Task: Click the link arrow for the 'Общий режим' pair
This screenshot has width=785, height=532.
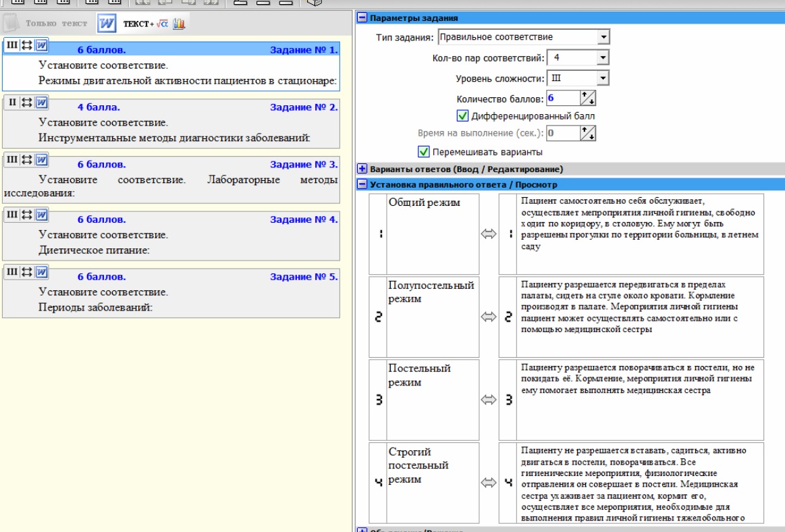Action: coord(489,234)
